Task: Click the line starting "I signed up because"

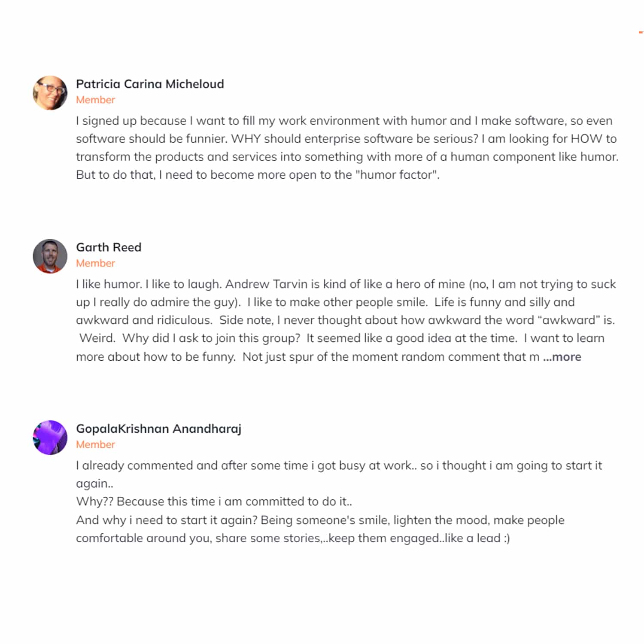Action: pyautogui.click(x=344, y=121)
